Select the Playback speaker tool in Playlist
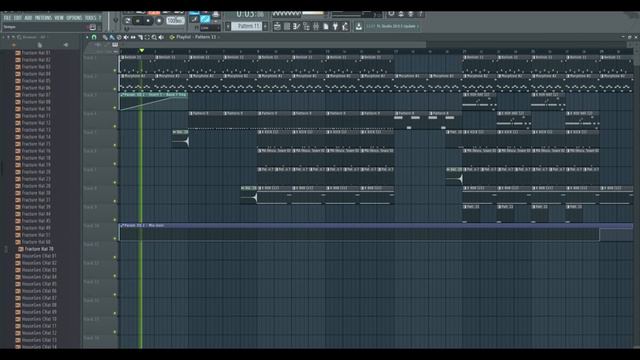The width and height of the screenshot is (640, 360). click(x=161, y=37)
